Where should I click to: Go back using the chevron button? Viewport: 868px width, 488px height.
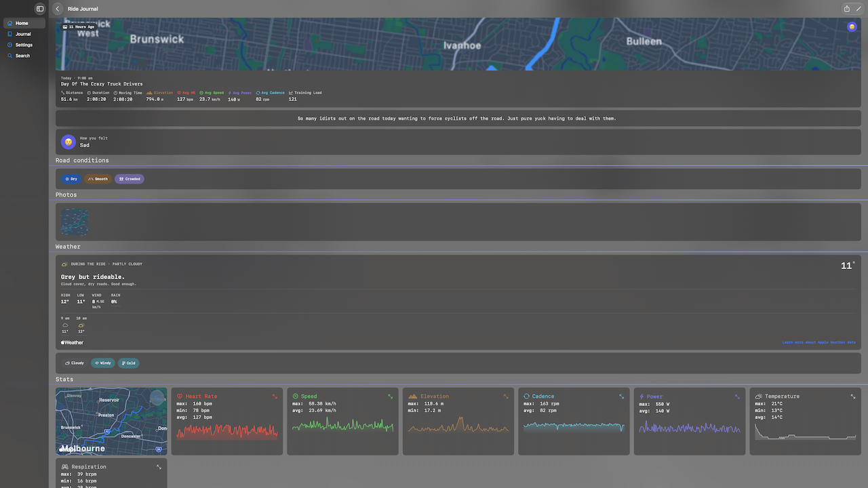coord(58,9)
